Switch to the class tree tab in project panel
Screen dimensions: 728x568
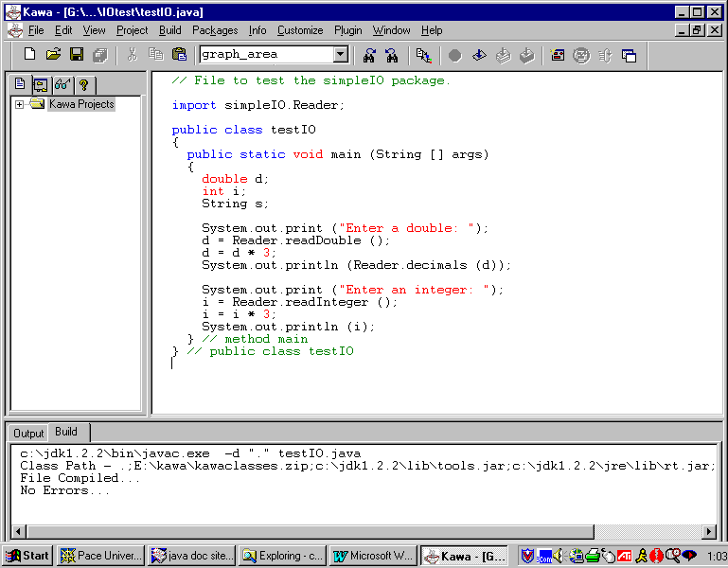tap(41, 84)
